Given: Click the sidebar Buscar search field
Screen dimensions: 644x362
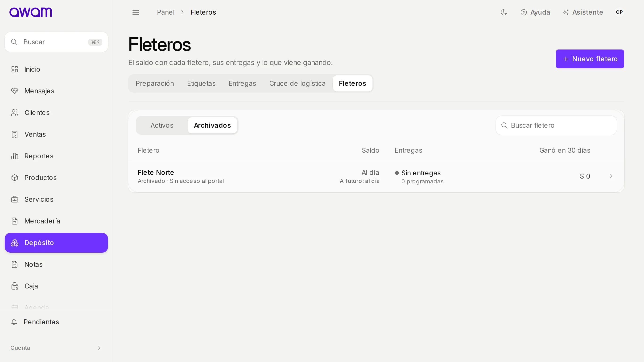Looking at the screenshot, I should pyautogui.click(x=56, y=42).
